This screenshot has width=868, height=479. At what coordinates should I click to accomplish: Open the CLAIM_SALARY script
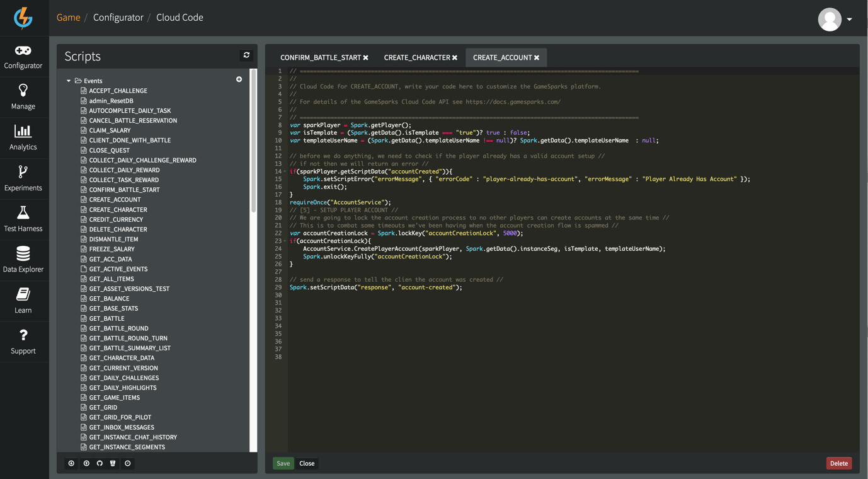tap(110, 130)
